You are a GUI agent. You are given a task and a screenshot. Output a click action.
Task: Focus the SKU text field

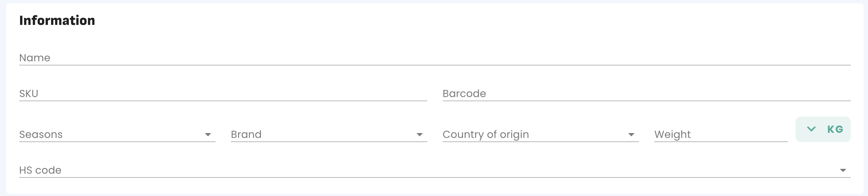[x=222, y=94]
